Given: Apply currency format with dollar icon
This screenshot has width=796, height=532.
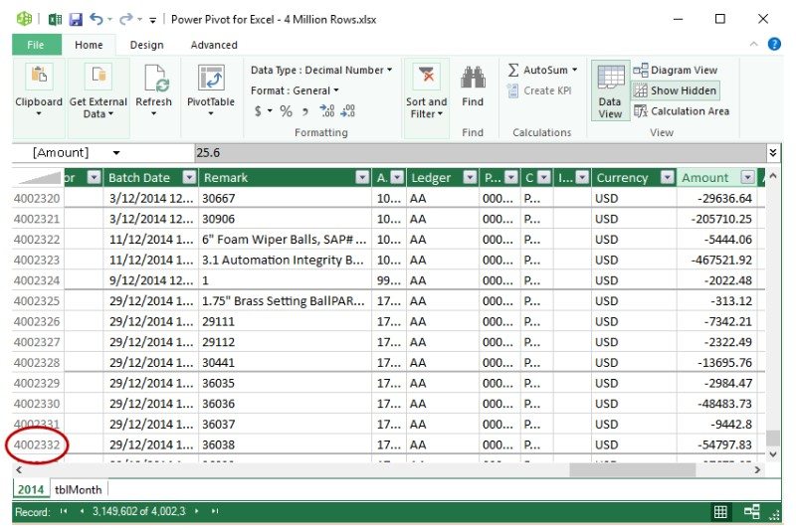Looking at the screenshot, I should (259, 110).
